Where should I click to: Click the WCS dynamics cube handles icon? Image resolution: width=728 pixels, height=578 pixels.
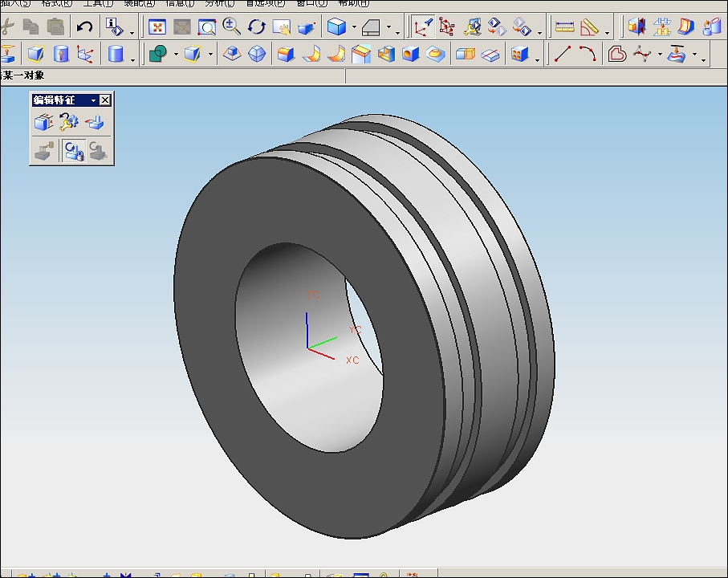(446, 27)
